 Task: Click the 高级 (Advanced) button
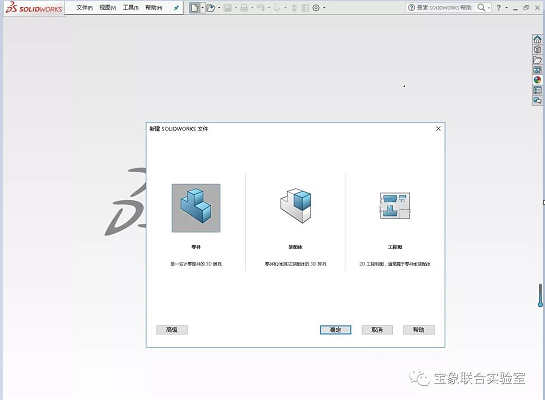coord(172,330)
